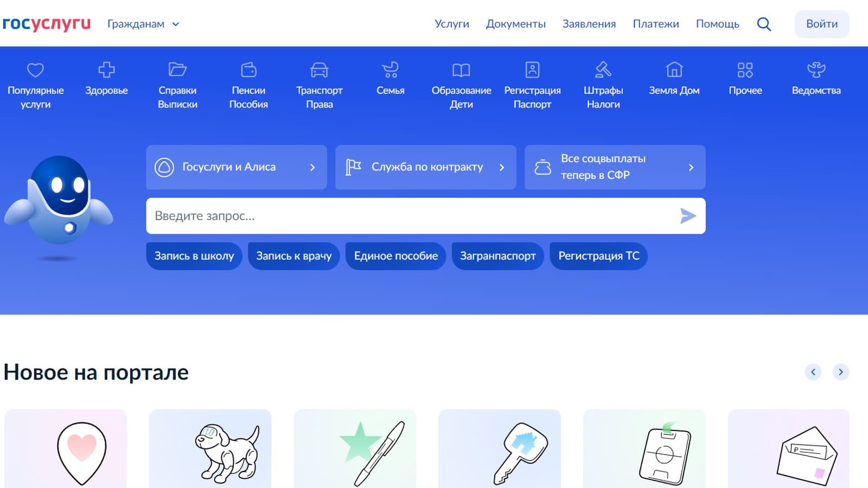Open the Помощь menu item

718,24
